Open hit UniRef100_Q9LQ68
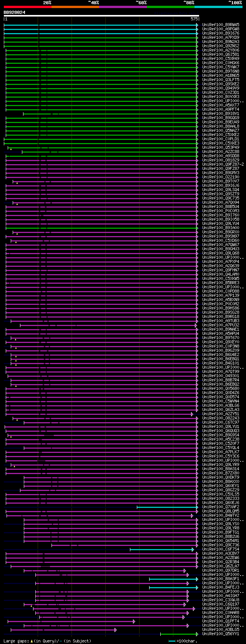246x644 pixels. (x=221, y=253)
